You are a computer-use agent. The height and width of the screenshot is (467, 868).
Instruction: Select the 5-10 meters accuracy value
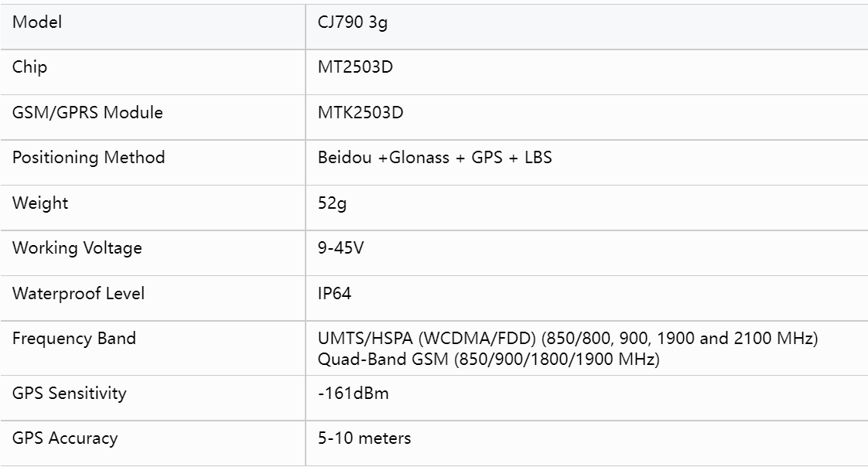[364, 438]
